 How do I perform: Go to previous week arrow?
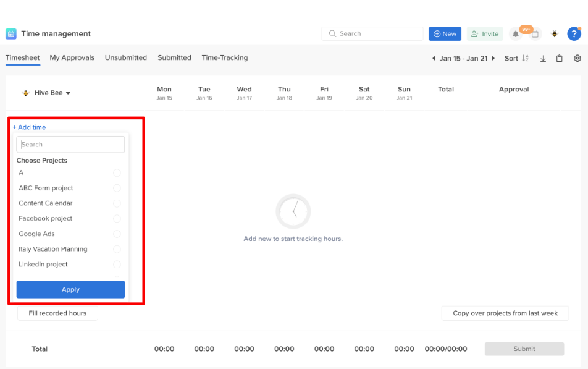(x=434, y=58)
